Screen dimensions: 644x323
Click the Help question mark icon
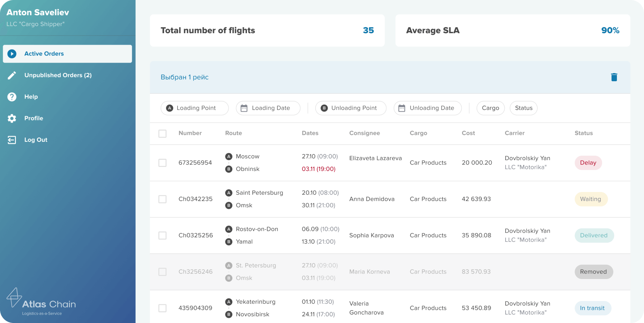point(12,97)
